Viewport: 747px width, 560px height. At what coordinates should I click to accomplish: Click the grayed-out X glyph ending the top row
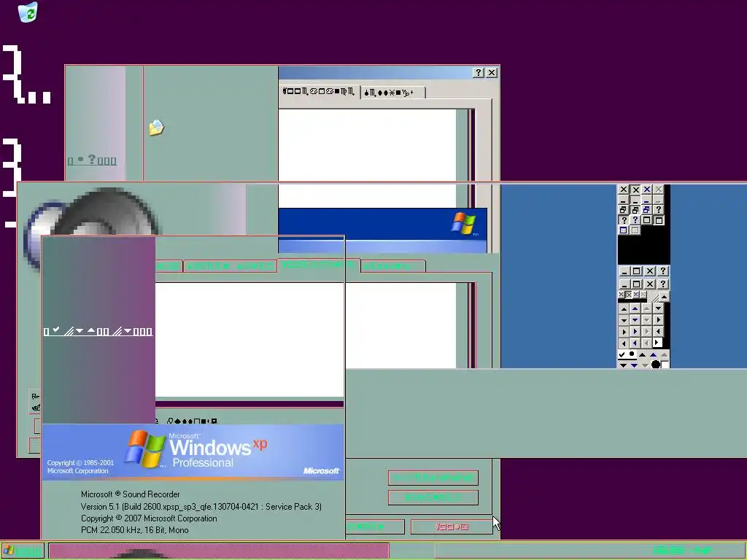(659, 189)
